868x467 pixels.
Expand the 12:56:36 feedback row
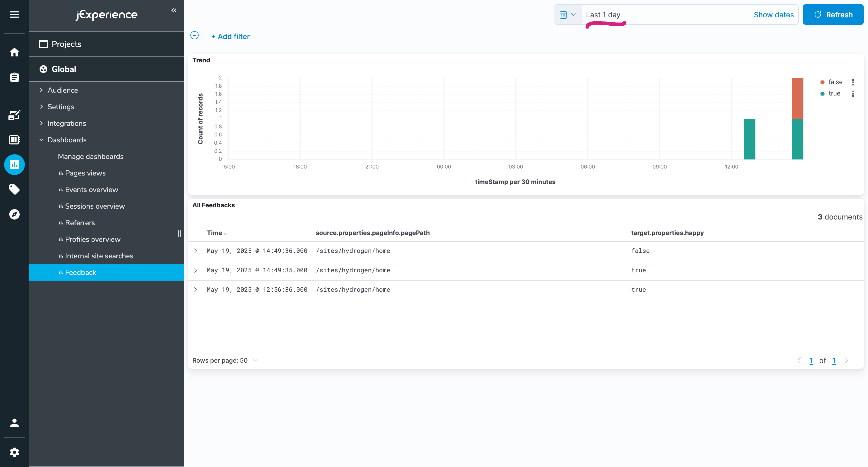[x=196, y=290]
